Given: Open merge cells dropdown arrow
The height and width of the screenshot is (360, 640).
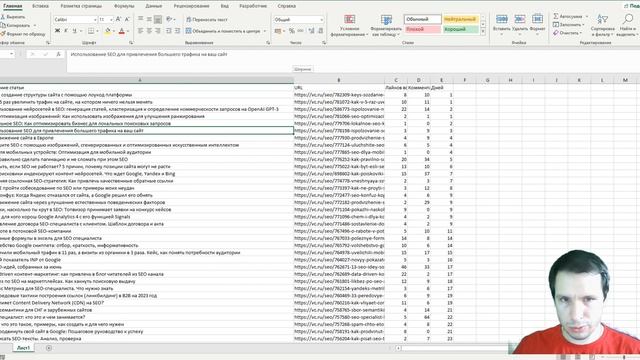Looking at the screenshot, I should [265, 31].
